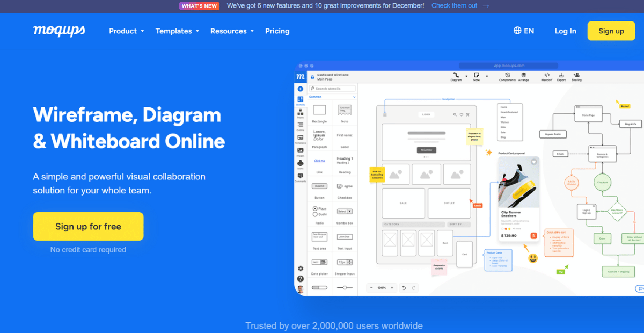644x333 pixels.
Task: Open the Outline panel icon
Action: coord(301,125)
